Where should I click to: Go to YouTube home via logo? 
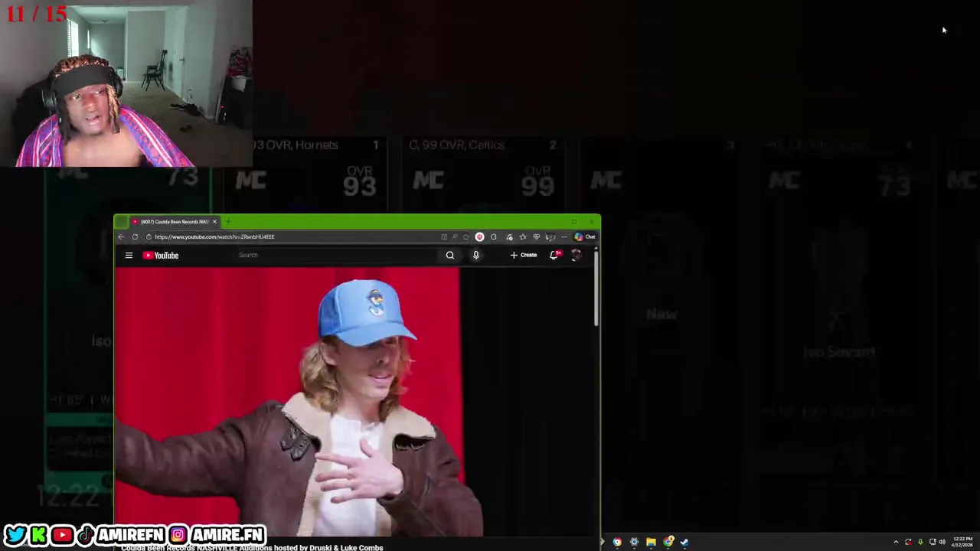coord(161,255)
